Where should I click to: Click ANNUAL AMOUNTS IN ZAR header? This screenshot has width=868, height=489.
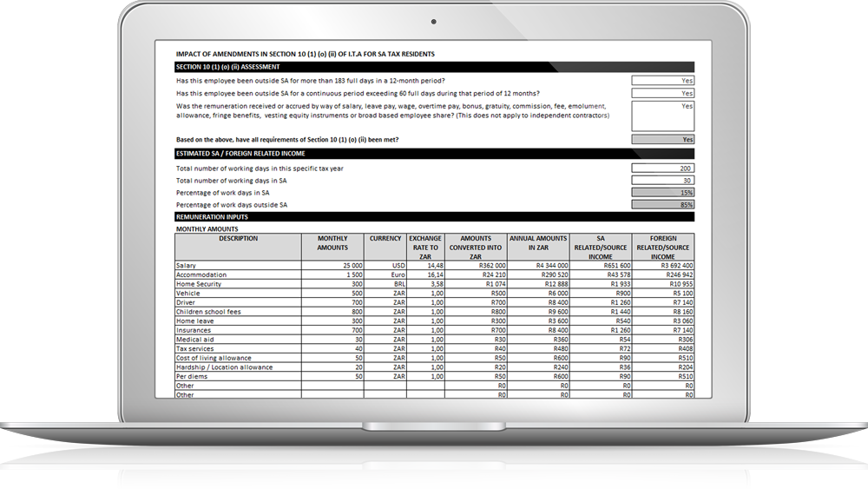(539, 247)
